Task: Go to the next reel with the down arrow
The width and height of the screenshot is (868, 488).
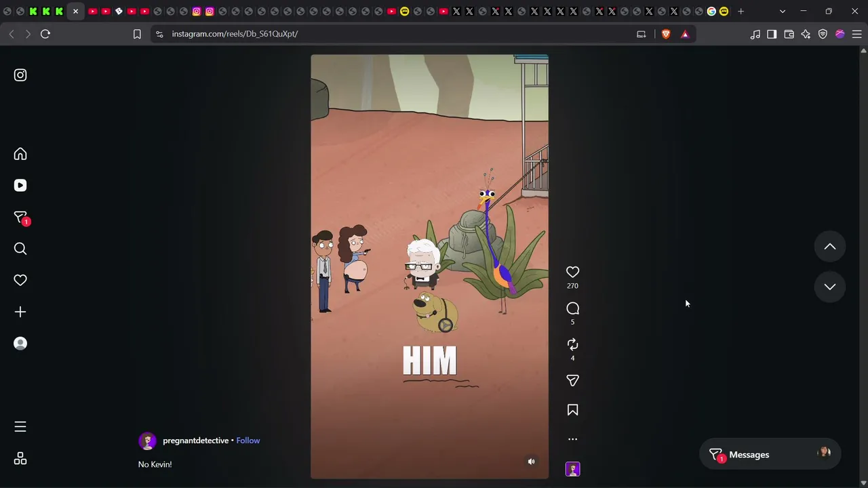Action: (829, 287)
